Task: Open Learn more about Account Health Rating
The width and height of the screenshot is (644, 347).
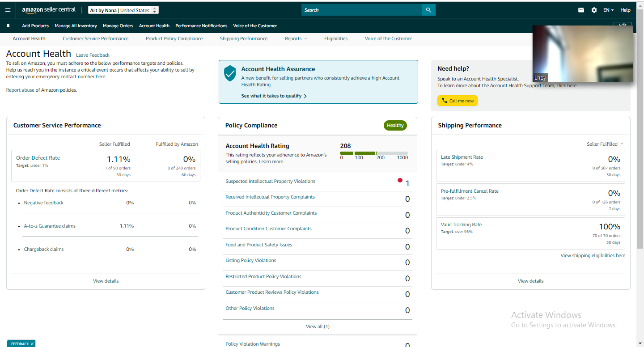Action: (x=271, y=161)
